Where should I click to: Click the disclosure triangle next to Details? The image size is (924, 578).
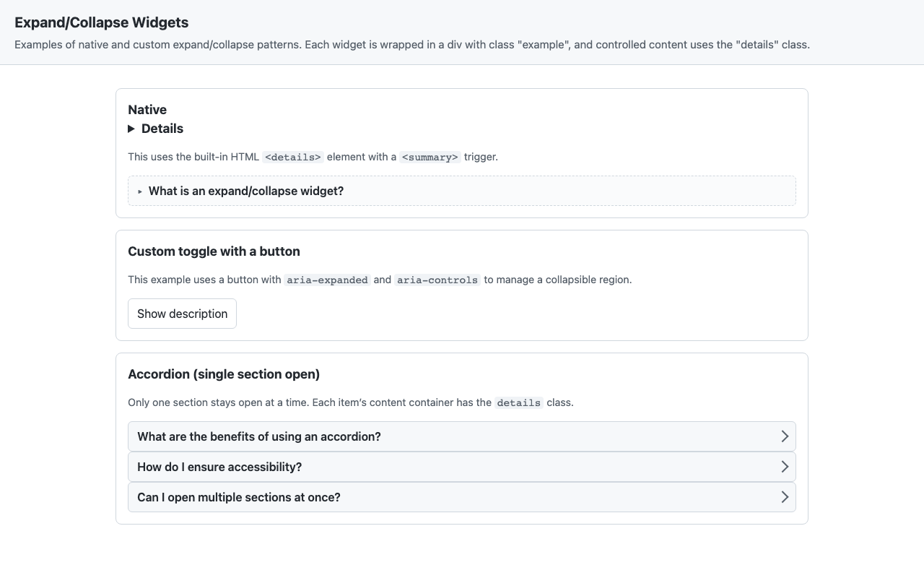click(132, 129)
